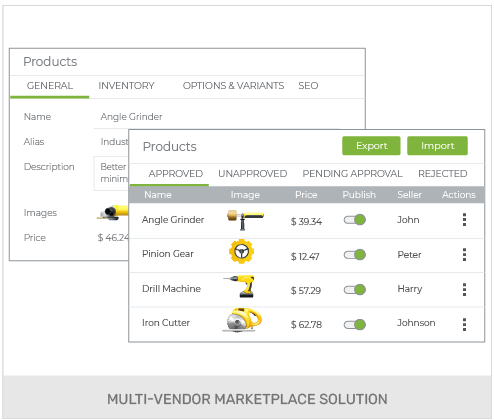Select the INVENTORY tab in back window
Screen dimensions: 494x420
[126, 86]
